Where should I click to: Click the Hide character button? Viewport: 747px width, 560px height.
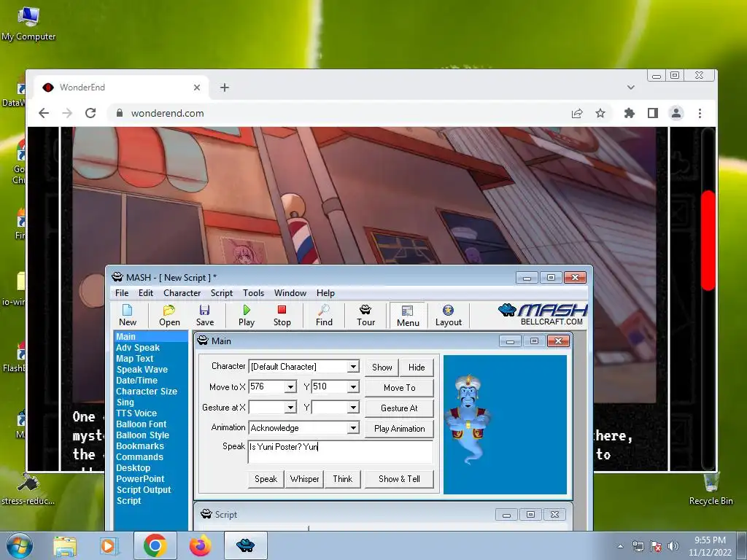click(x=417, y=367)
